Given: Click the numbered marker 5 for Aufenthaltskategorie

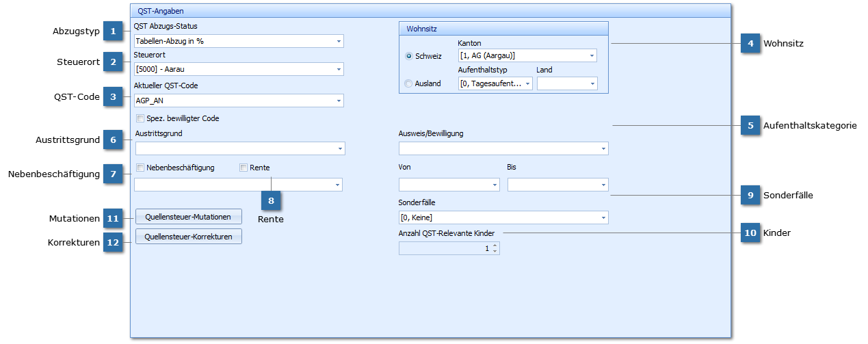Looking at the screenshot, I should [750, 126].
